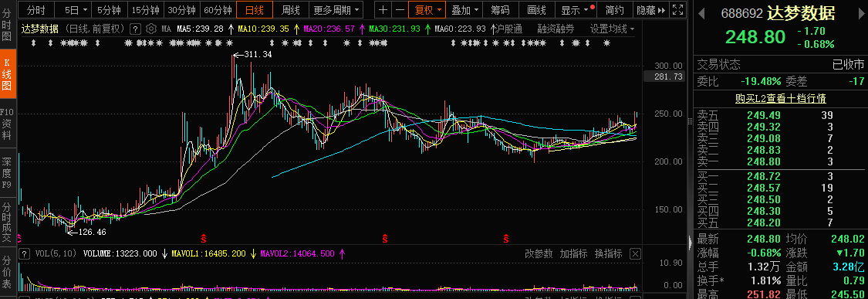The width and height of the screenshot is (868, 299).
Task: Click 加指标 for VOL indicator
Action: (573, 253)
